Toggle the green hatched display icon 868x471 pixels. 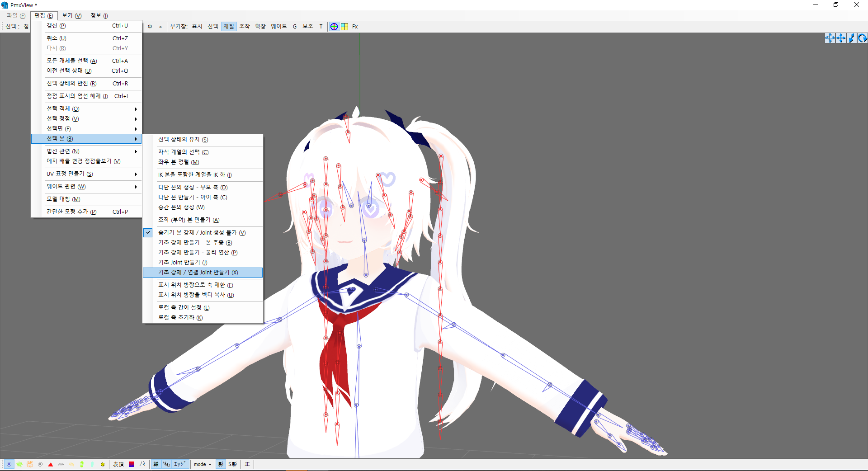(x=19, y=464)
